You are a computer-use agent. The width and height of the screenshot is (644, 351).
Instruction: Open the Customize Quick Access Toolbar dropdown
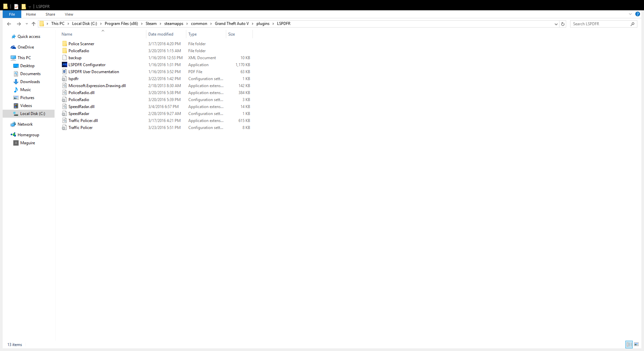[x=30, y=7]
